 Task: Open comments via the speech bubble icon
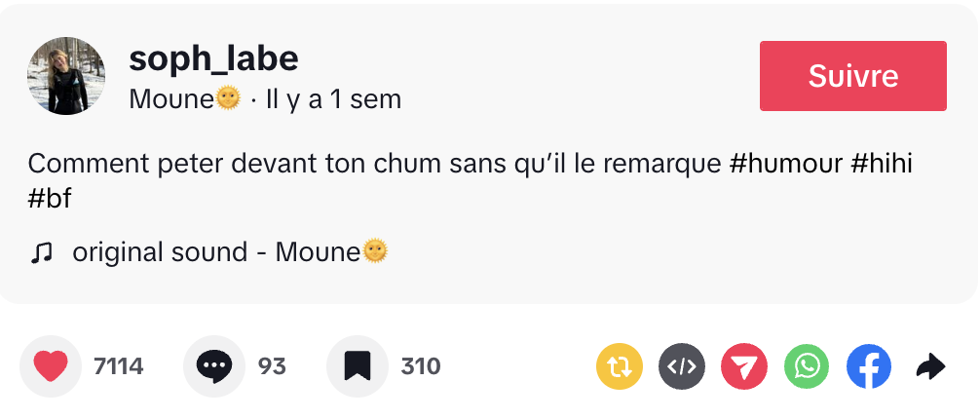(214, 366)
